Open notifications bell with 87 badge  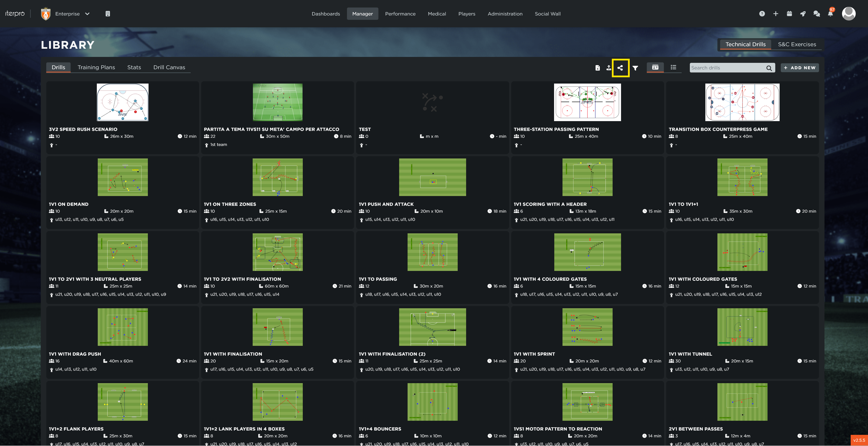[830, 14]
